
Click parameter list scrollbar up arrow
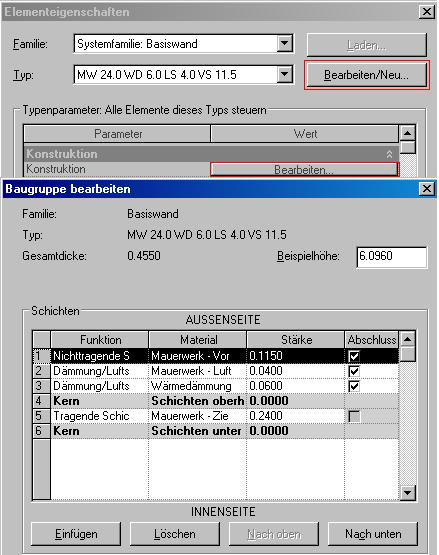407,133
